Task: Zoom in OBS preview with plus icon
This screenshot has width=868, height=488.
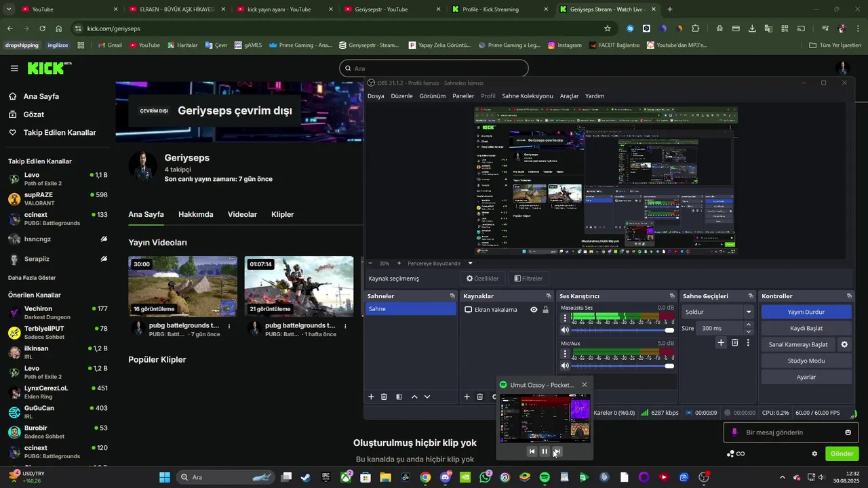Action: (399, 263)
